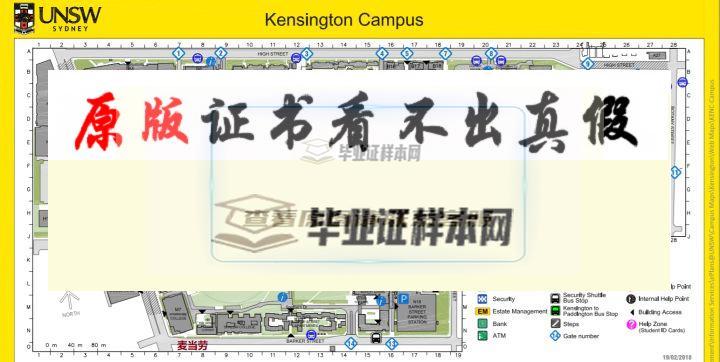
Task: Click the 'Help Zone (Student ID Cards)' text
Action: [662, 327]
